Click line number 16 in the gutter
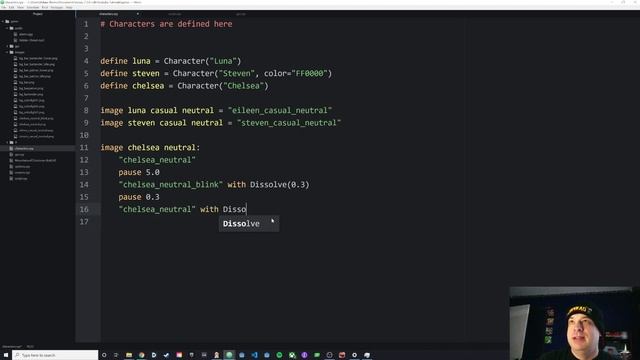This screenshot has height=360, width=640. click(84, 209)
